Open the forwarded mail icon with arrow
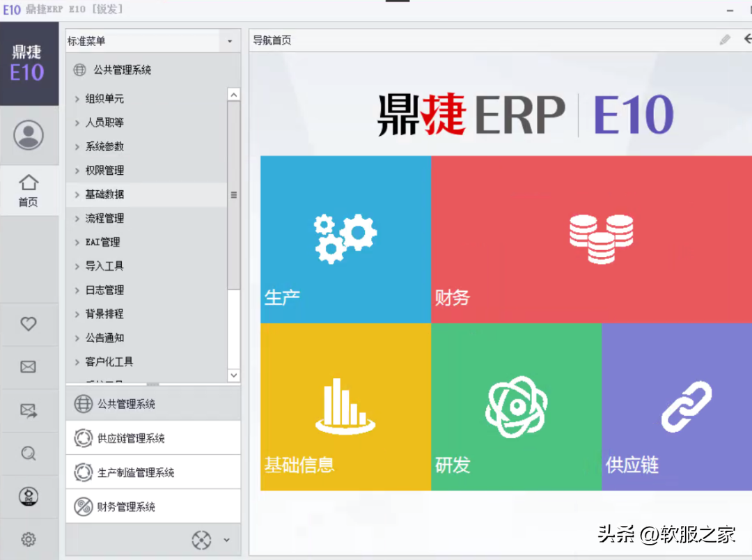The width and height of the screenshot is (752, 560). (29, 411)
